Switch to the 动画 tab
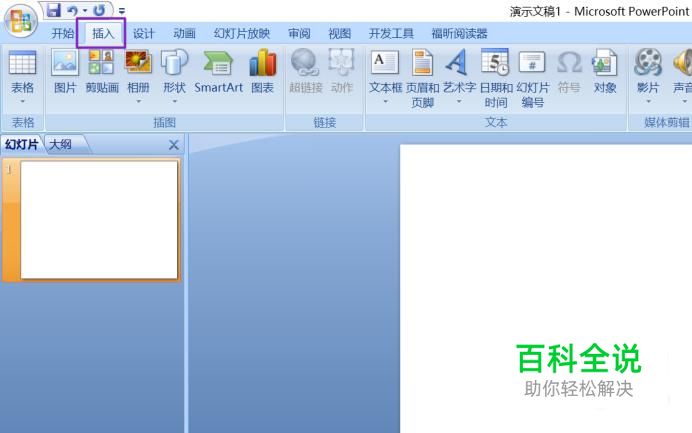 184,33
